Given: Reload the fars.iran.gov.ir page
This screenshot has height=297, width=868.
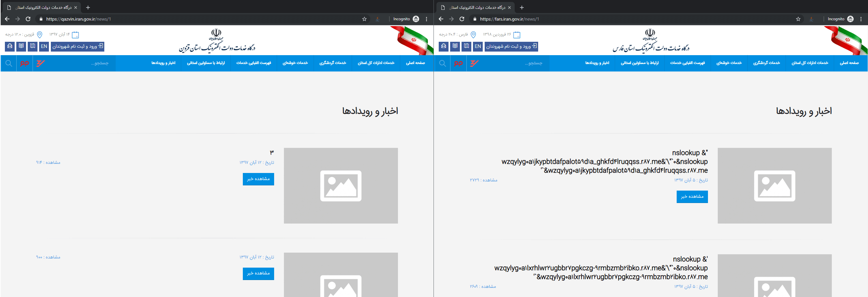Looking at the screenshot, I should coord(462,19).
